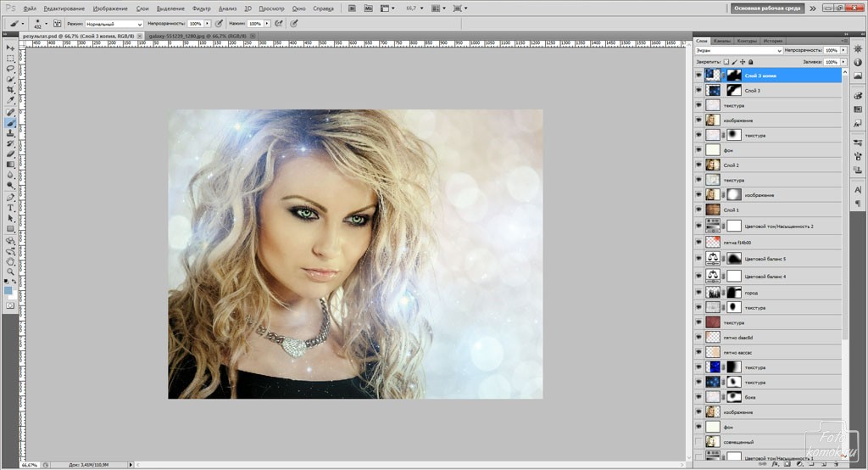Image resolution: width=868 pixels, height=470 pixels.
Task: Open the brush 'Режим' mode dropdown
Action: pos(114,24)
